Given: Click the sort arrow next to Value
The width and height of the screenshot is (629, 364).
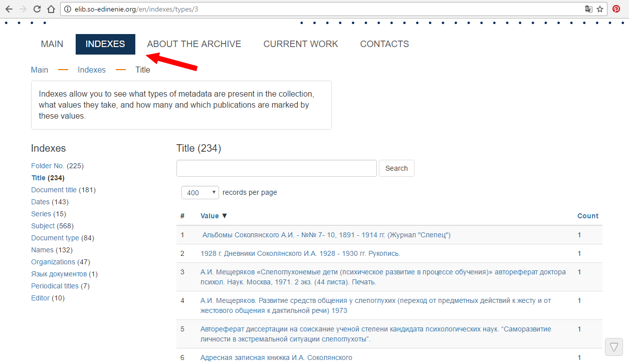Looking at the screenshot, I should (x=225, y=216).
